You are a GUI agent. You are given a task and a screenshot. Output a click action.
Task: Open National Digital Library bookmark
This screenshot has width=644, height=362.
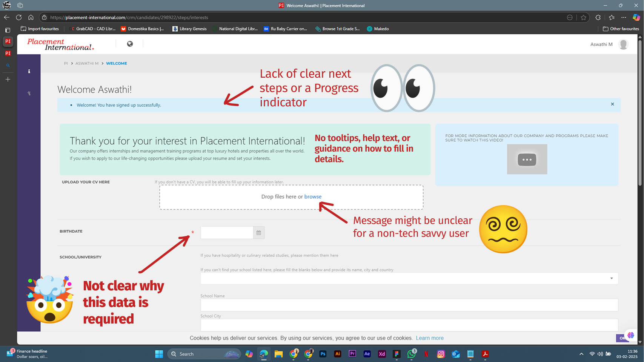click(235, 29)
